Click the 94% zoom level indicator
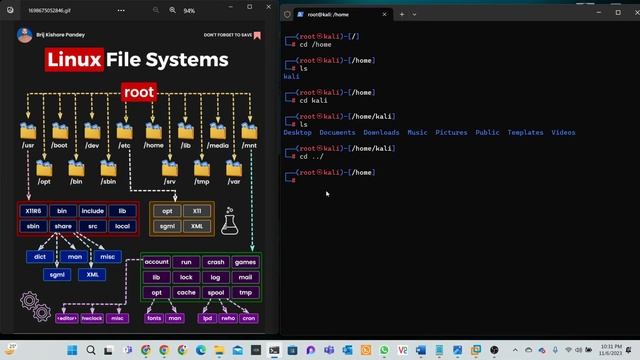Screen dimensions: 640x360 coord(189,11)
